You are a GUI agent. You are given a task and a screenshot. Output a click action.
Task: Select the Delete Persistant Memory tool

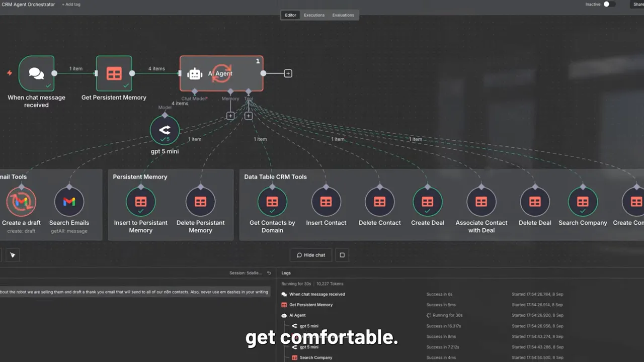[200, 201]
